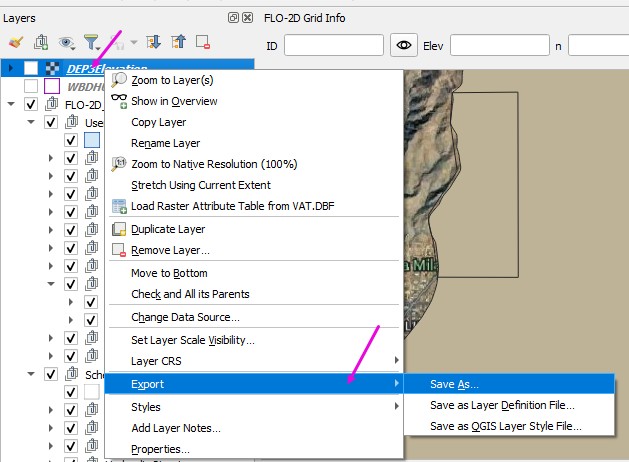The height and width of the screenshot is (462, 629).
Task: Click Save as QGIS Layer Style File
Action: coord(505,426)
